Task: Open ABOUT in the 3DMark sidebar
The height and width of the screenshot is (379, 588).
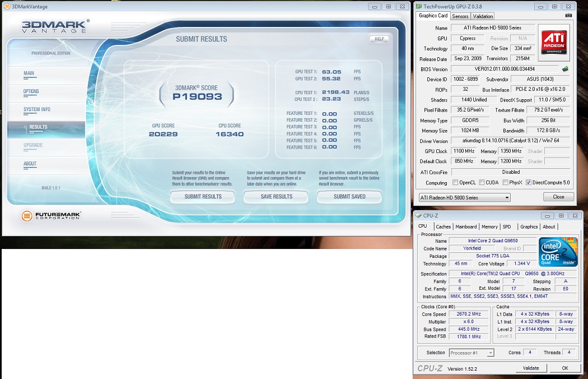Action: coord(46,164)
